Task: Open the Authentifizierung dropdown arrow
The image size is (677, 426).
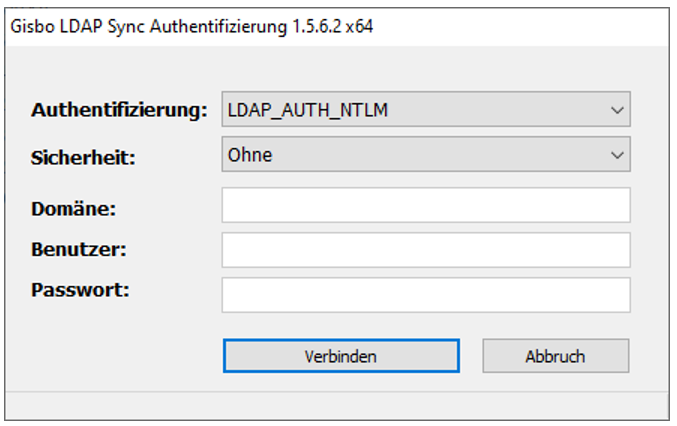Action: point(617,110)
